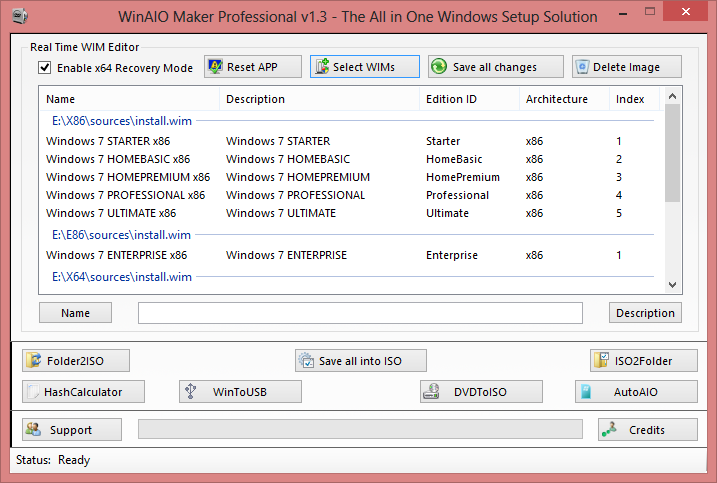The width and height of the screenshot is (717, 483).
Task: Launch the Folder2ISO tool
Action: point(76,361)
